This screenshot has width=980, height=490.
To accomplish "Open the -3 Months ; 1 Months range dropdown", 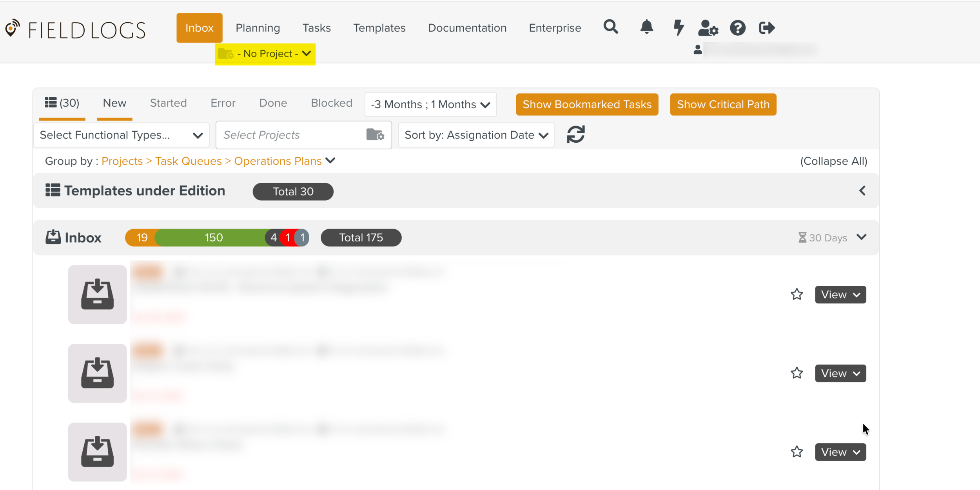I will point(430,104).
